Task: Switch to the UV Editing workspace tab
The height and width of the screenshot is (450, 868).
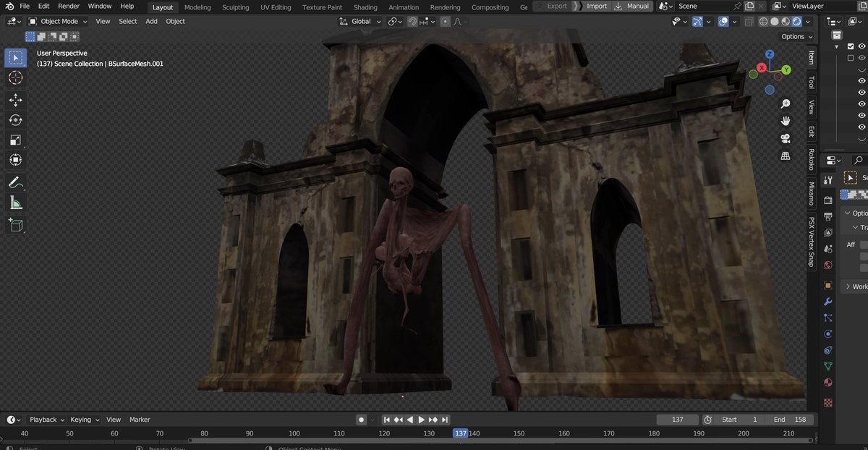Action: pyautogui.click(x=276, y=7)
